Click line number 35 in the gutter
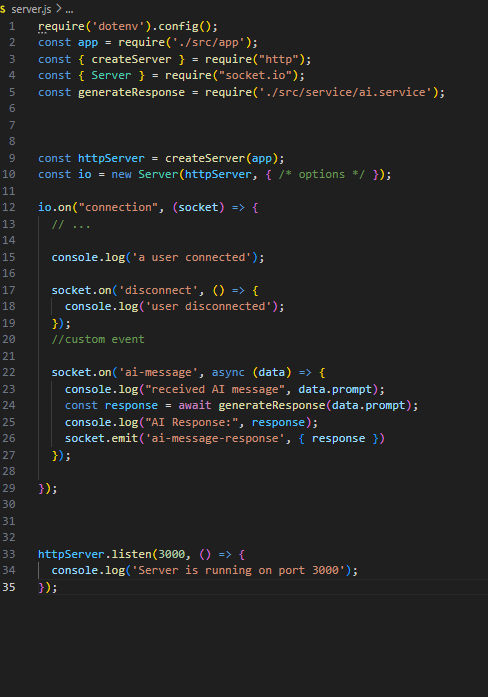The width and height of the screenshot is (488, 697). (x=8, y=587)
